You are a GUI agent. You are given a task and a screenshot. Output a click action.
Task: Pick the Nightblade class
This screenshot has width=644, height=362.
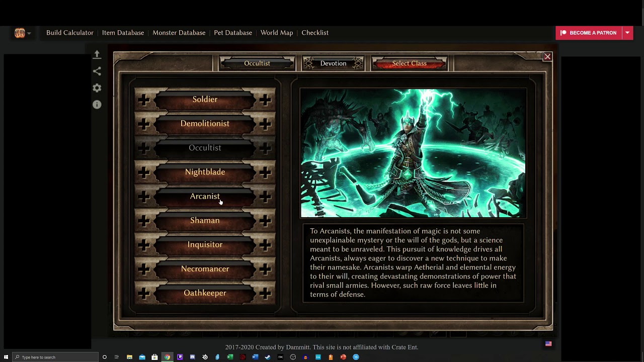205,172
